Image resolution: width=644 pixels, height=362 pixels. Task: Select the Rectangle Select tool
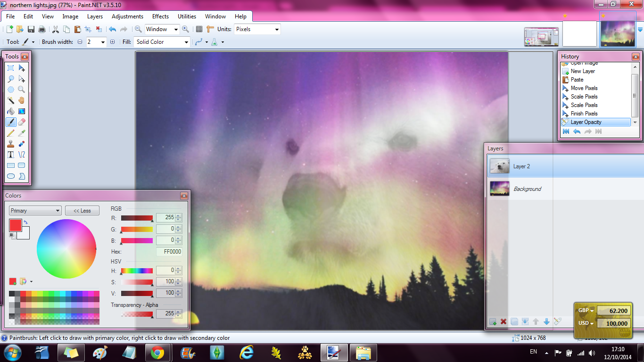(x=11, y=68)
